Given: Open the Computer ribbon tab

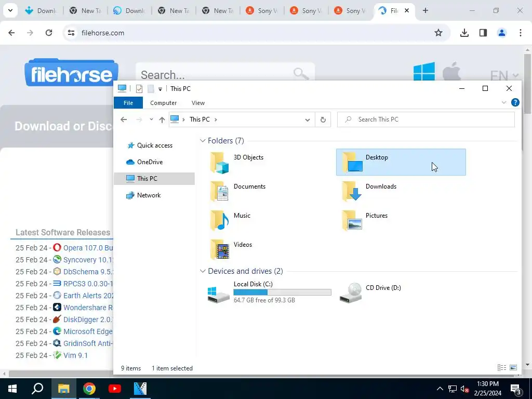Looking at the screenshot, I should tap(163, 103).
